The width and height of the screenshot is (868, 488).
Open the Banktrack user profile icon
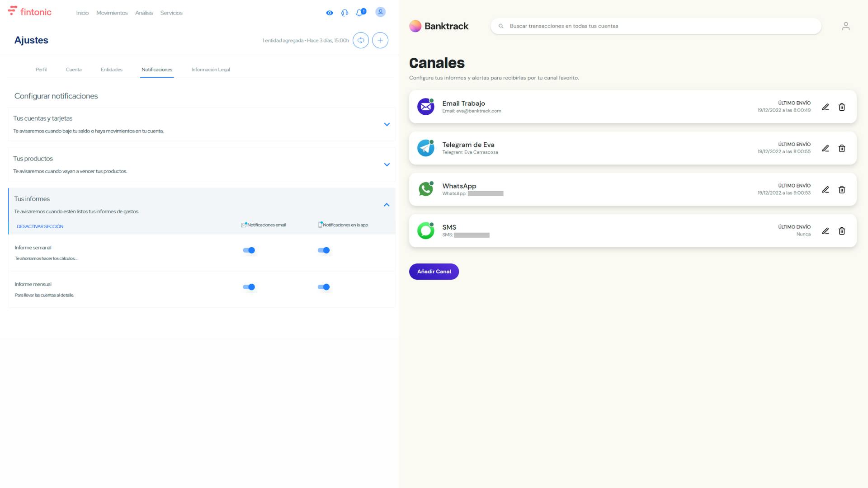pyautogui.click(x=846, y=26)
